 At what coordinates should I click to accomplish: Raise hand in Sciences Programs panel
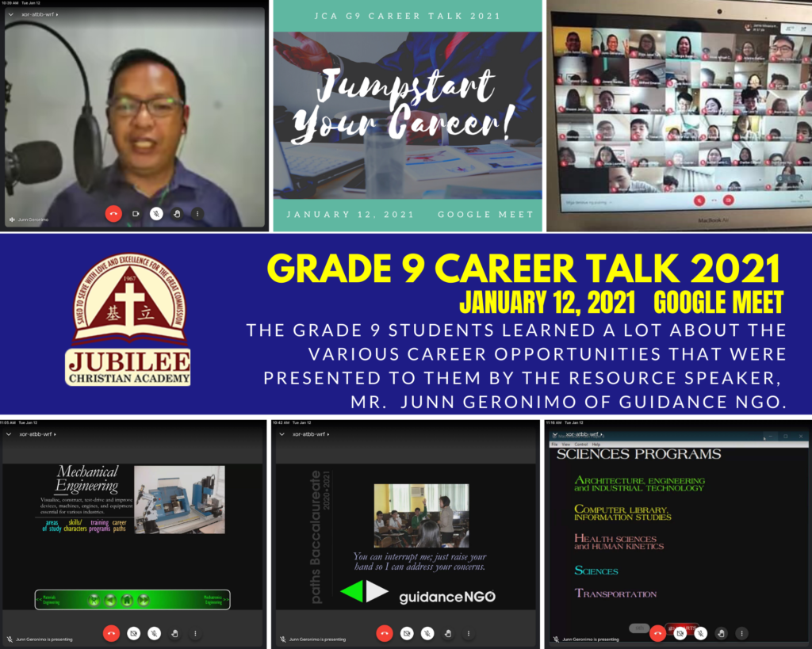[722, 633]
